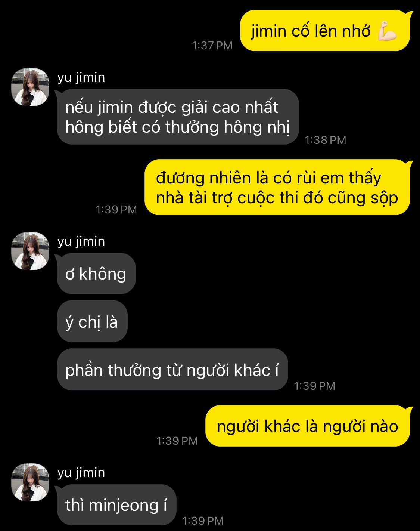Select the 'jimin cố lên nhớ' yellow message bubble
The width and height of the screenshot is (420, 531).
point(325,31)
